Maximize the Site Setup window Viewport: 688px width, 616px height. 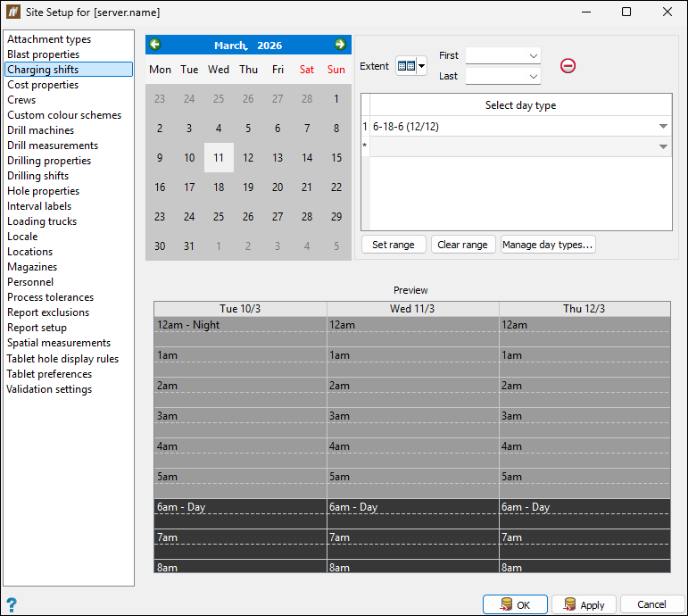626,12
